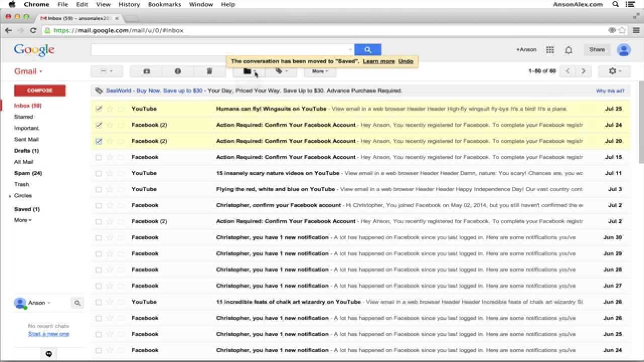The image size is (644, 362).
Task: Check the YouTube chalk art email
Action: [99, 302]
